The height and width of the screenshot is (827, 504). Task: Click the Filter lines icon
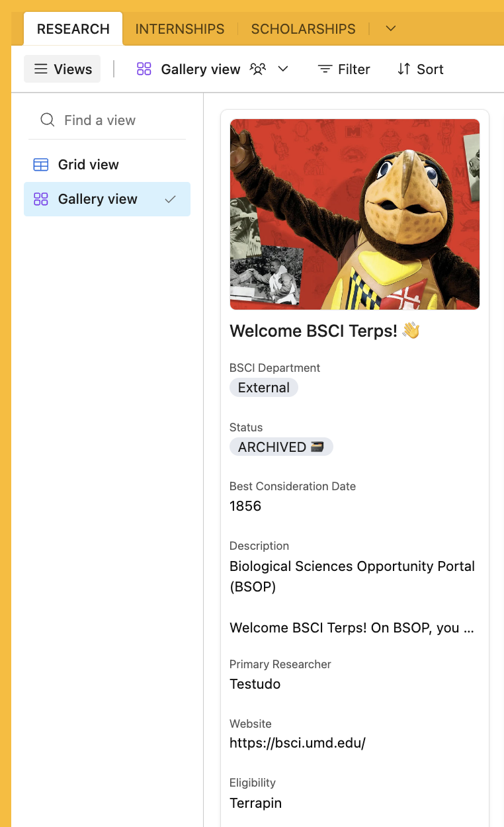click(x=325, y=69)
